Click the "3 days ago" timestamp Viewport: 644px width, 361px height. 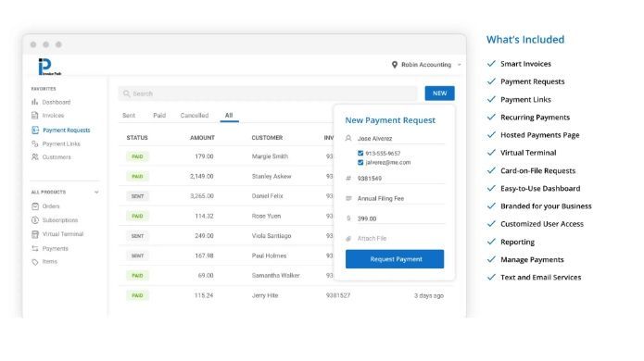(x=429, y=296)
